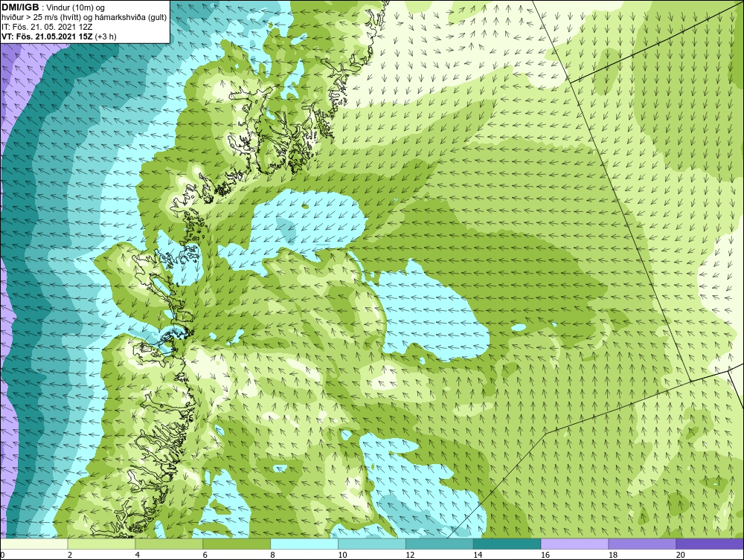Click the legend value label 2
The height and width of the screenshot is (560, 744).
(70, 555)
